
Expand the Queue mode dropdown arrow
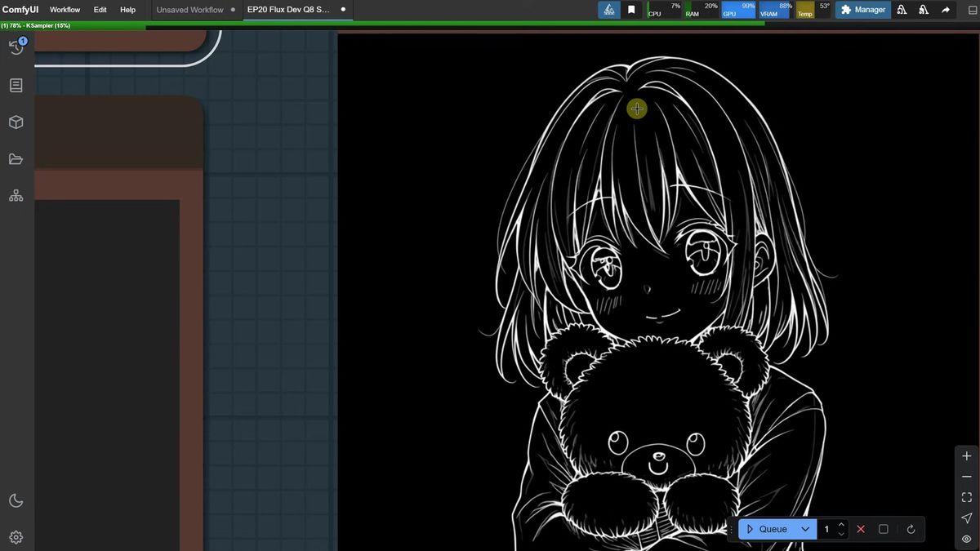coord(805,529)
